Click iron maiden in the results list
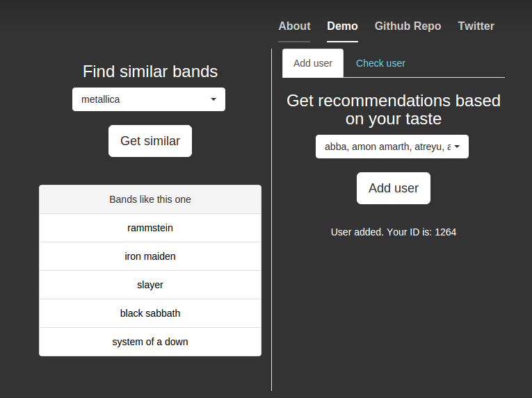Viewport: 532px width, 398px height. [150, 256]
